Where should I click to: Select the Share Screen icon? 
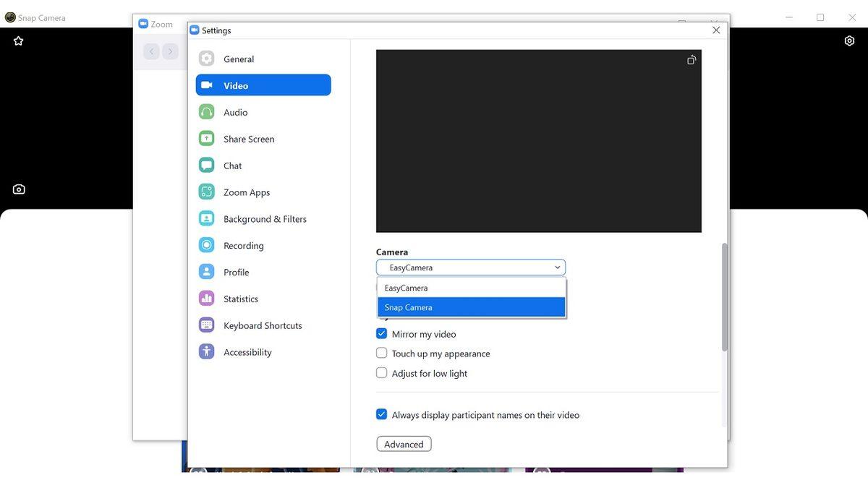click(x=207, y=139)
